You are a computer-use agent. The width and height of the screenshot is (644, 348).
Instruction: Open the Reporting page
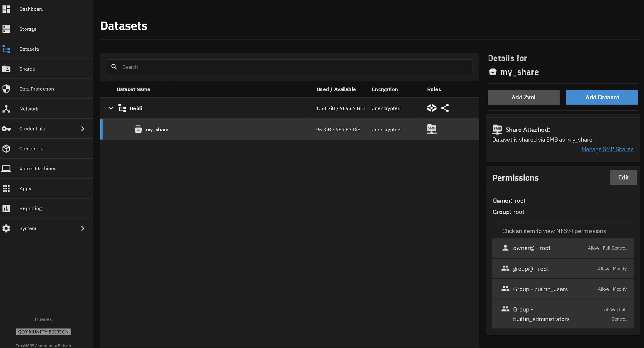click(x=31, y=208)
